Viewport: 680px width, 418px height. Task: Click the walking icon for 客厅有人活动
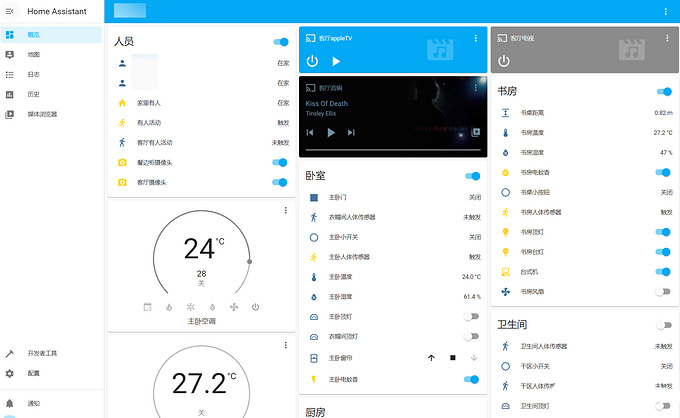click(122, 143)
